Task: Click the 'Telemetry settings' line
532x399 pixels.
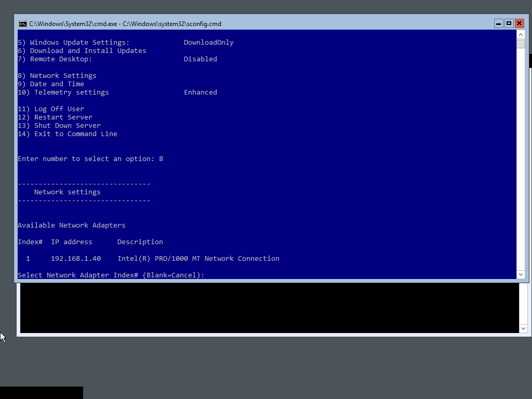Action: pos(63,92)
